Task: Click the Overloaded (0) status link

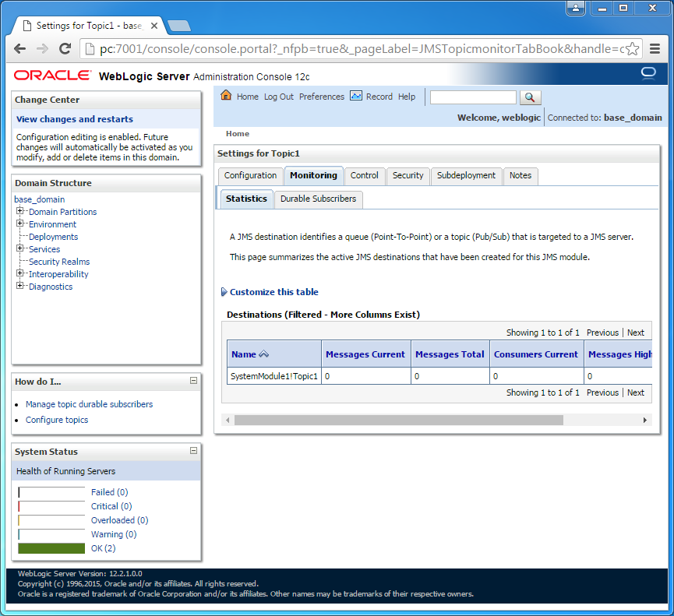Action: click(x=119, y=520)
